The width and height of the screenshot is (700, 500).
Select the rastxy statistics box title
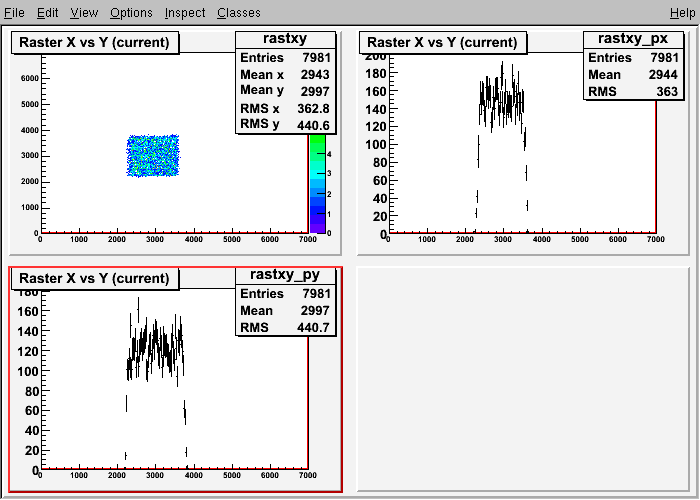[285, 39]
